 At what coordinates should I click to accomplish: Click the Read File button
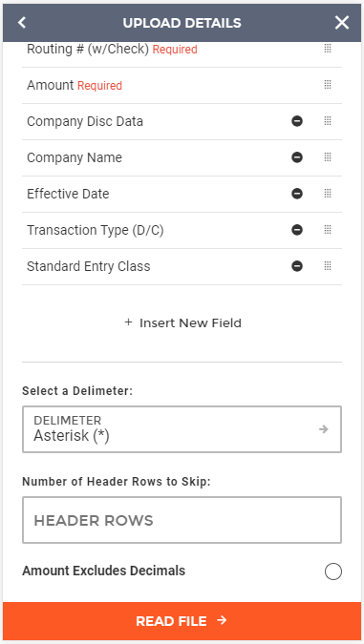182,620
